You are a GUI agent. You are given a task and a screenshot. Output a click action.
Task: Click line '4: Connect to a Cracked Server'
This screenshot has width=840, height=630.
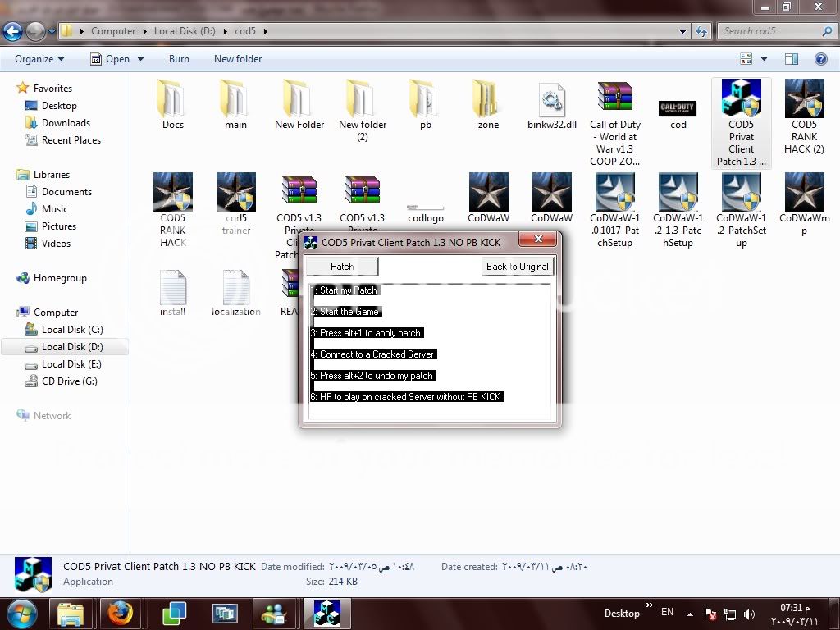coord(373,354)
